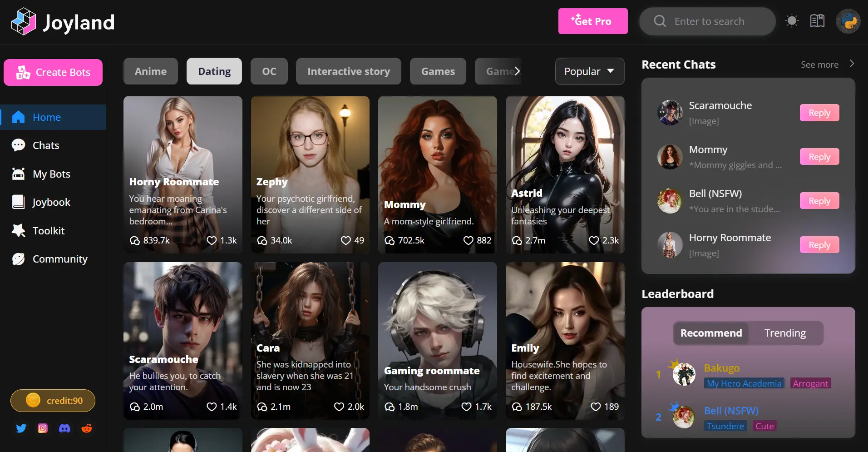This screenshot has height=452, width=868.
Task: Open the Emily character card
Action: click(x=565, y=341)
